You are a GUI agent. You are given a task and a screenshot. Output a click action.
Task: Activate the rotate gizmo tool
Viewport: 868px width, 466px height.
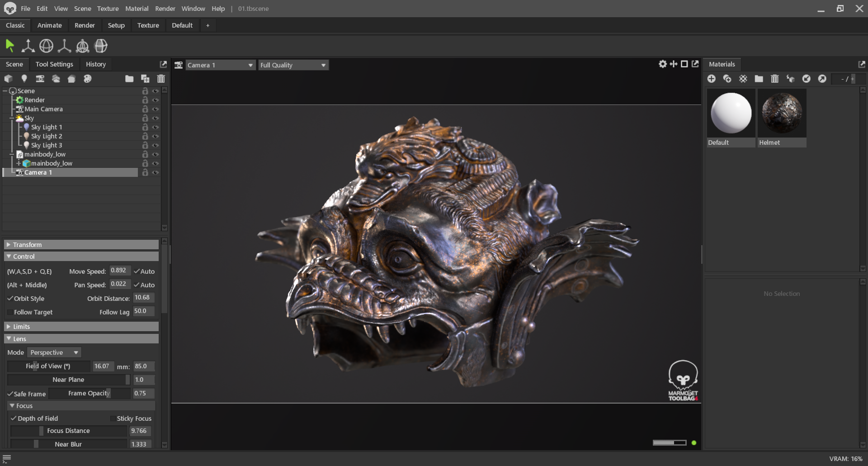tap(46, 46)
